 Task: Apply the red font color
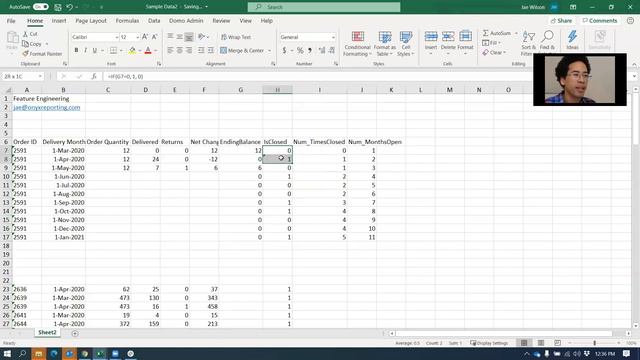tap(148, 50)
